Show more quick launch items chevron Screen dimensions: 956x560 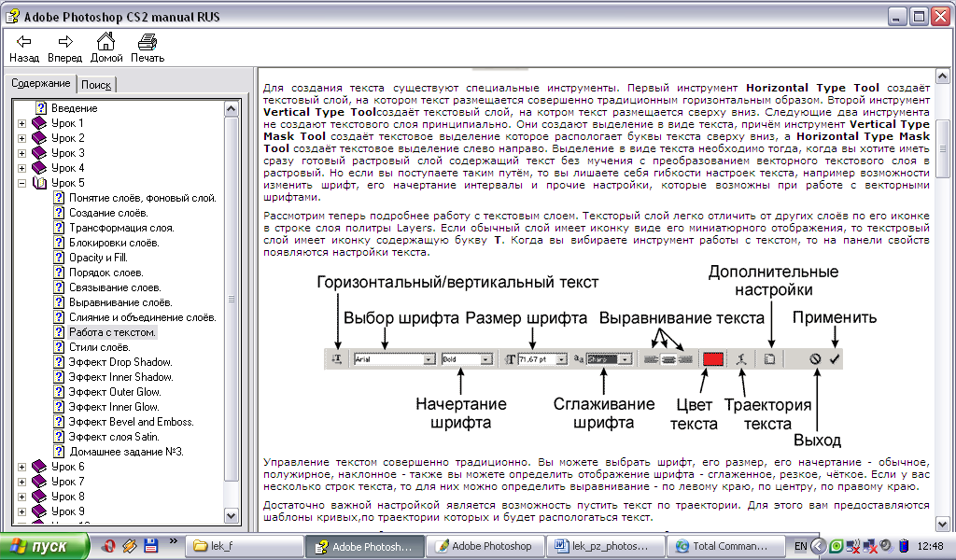(x=173, y=541)
